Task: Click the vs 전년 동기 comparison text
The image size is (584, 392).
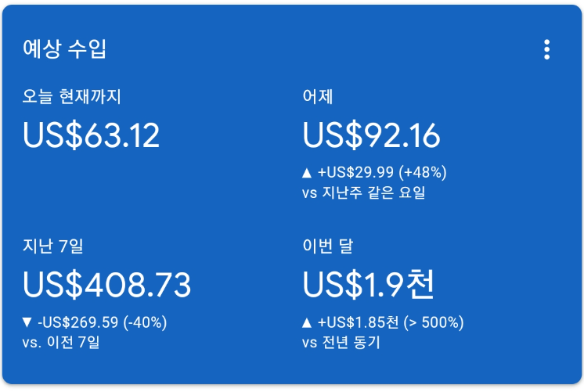Action: coord(341,342)
